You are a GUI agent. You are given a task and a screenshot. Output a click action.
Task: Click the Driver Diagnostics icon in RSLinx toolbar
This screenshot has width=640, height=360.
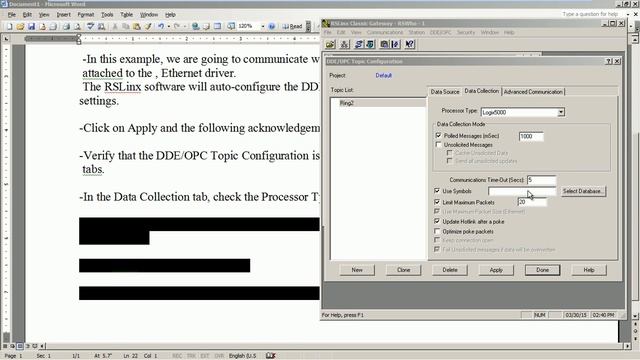coord(370,44)
